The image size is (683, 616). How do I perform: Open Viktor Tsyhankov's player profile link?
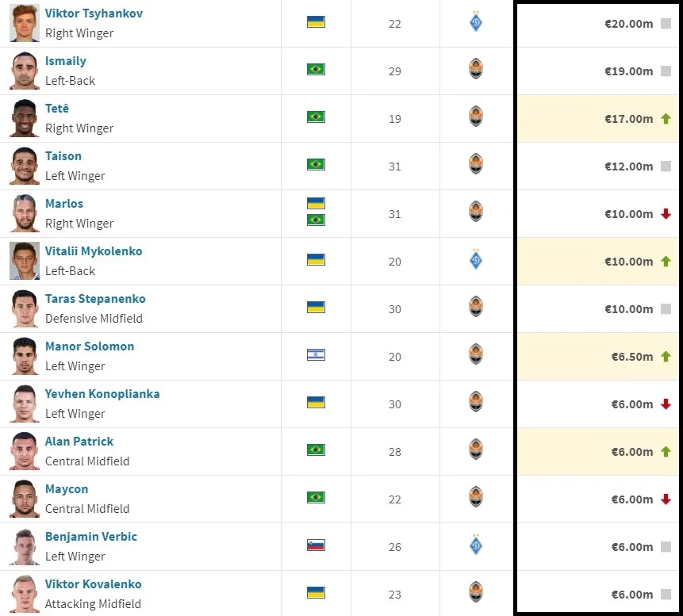tap(94, 13)
